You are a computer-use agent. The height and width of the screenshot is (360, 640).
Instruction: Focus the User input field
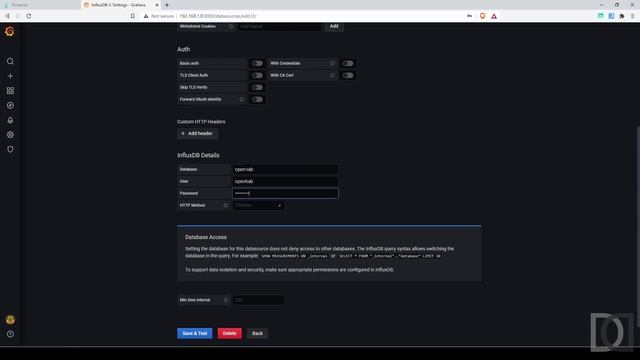(285, 181)
